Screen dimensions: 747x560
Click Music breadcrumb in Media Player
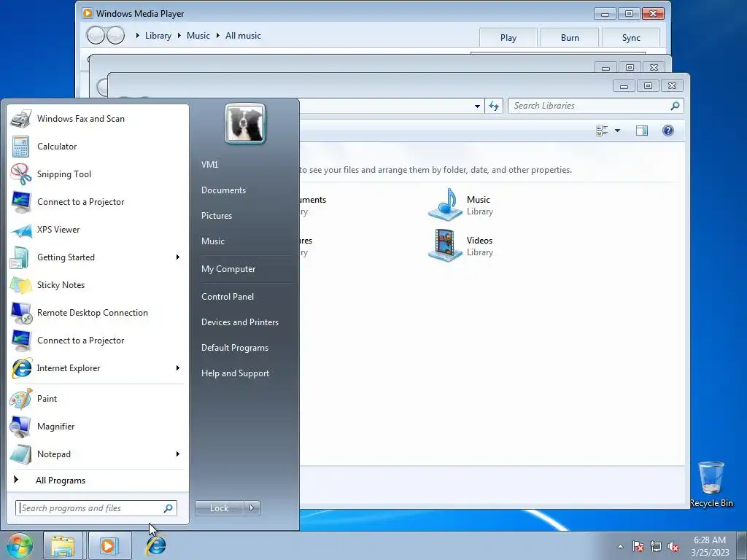198,36
